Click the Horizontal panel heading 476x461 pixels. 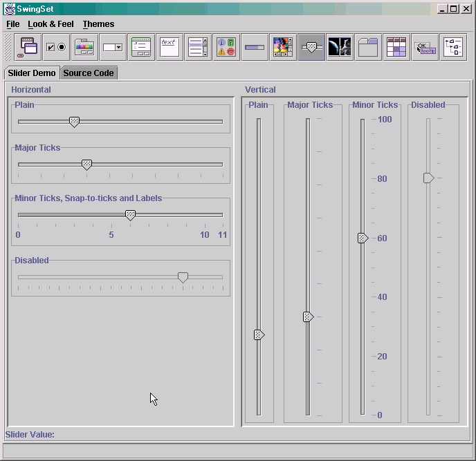pyautogui.click(x=31, y=90)
